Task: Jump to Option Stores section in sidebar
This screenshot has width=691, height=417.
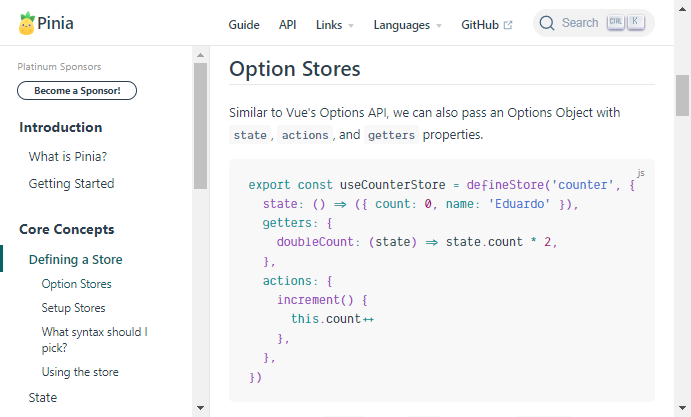Action: (77, 284)
